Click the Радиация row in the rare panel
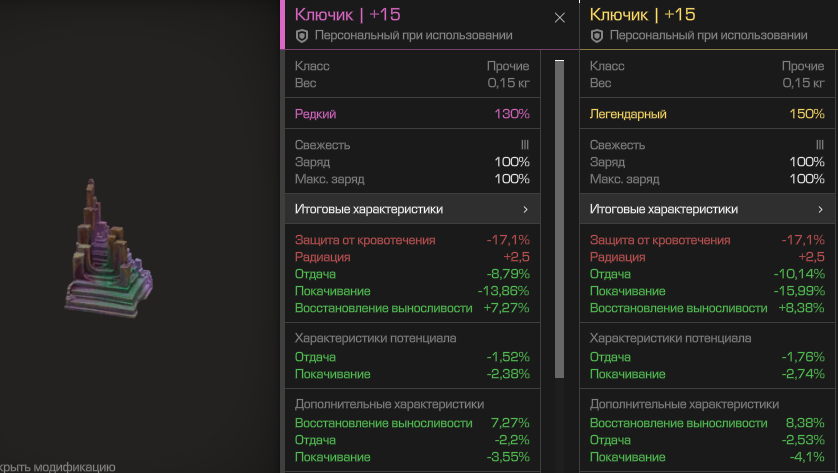 pyautogui.click(x=413, y=257)
